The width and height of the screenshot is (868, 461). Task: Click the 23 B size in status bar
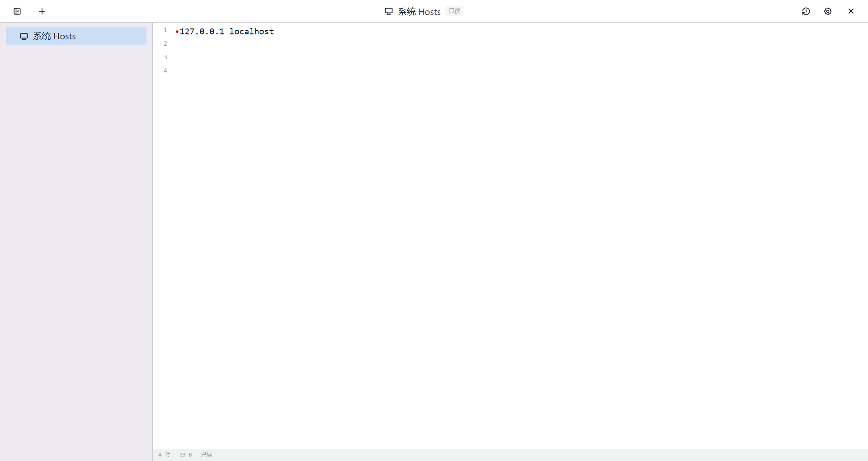tap(186, 455)
